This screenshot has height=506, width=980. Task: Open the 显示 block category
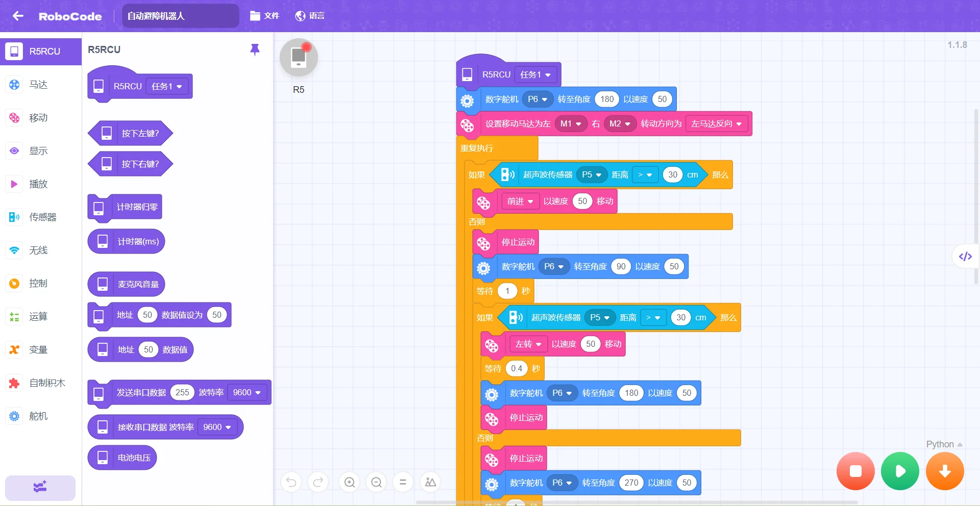pyautogui.click(x=41, y=151)
